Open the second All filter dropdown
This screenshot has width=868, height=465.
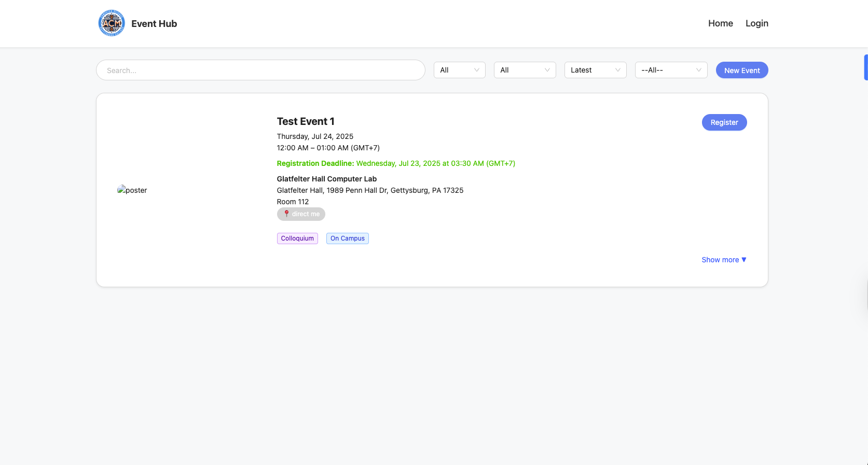coord(525,70)
